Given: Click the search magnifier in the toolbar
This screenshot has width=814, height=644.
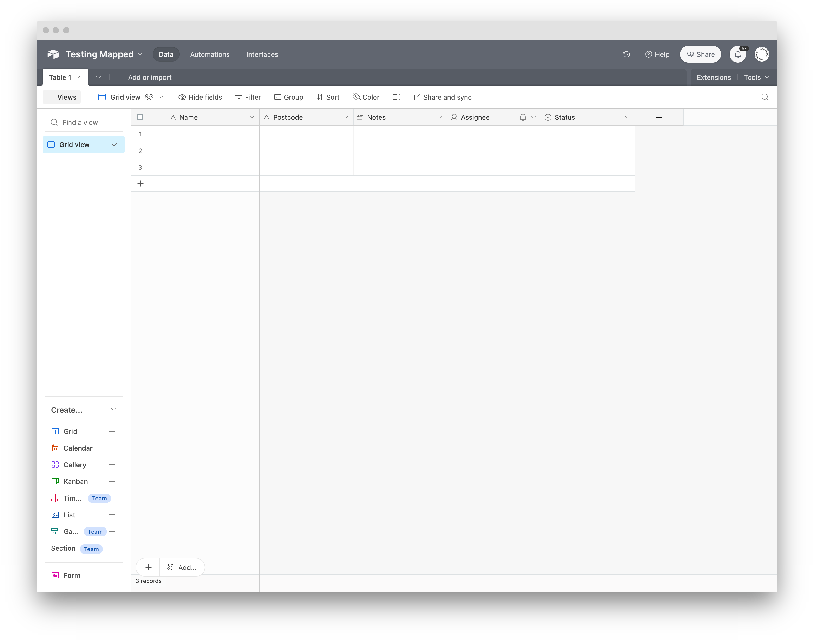Looking at the screenshot, I should [765, 97].
